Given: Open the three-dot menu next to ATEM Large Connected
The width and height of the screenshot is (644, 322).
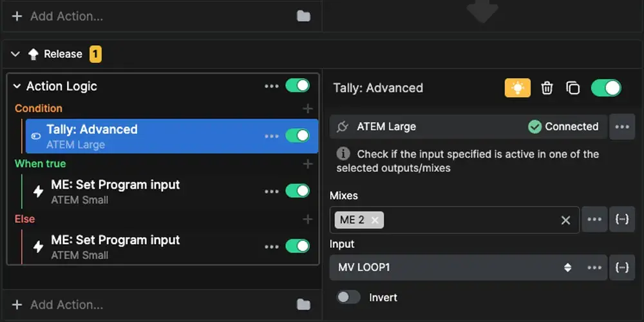Looking at the screenshot, I should [x=621, y=127].
